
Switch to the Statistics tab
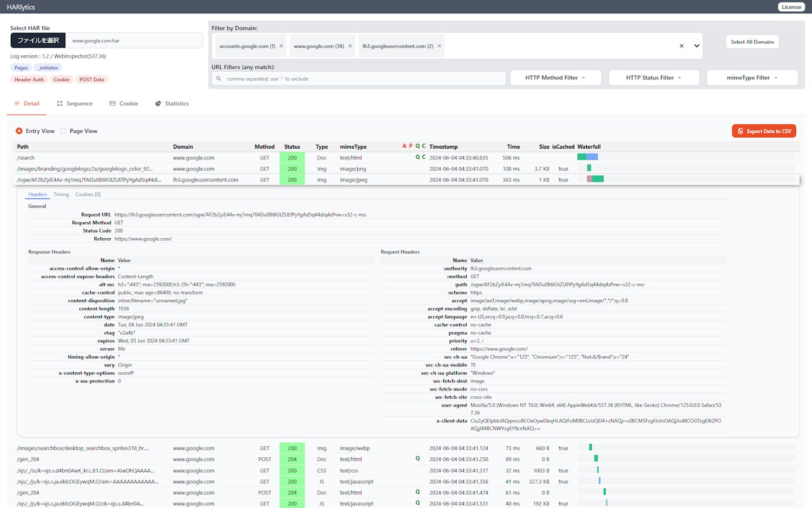tap(171, 104)
